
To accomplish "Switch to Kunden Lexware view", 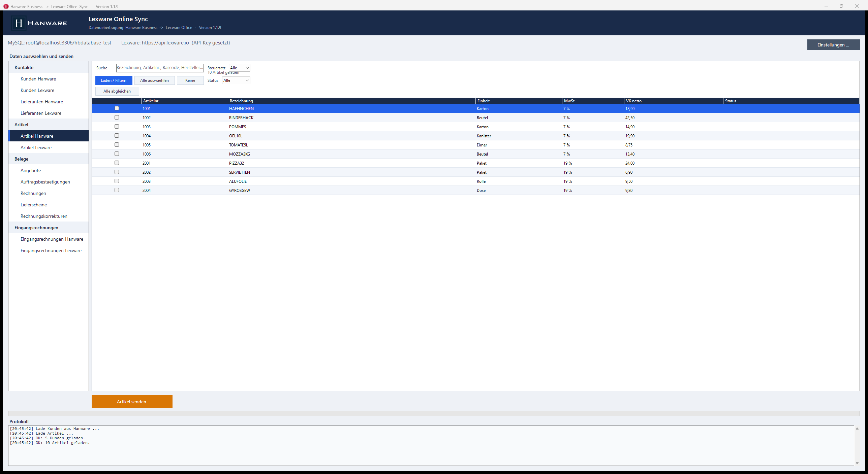I will (x=49, y=90).
